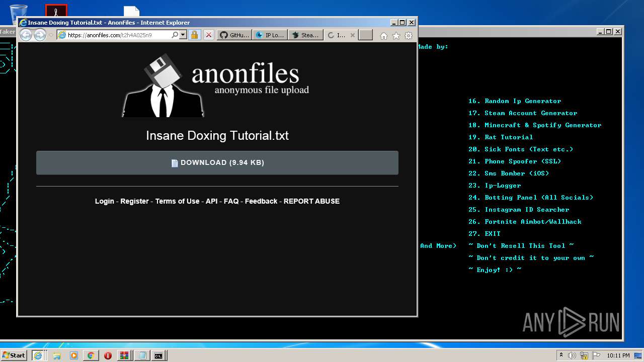644x362 pixels.
Task: Click '22. Sms Bomber' line in console
Action: click(x=509, y=173)
